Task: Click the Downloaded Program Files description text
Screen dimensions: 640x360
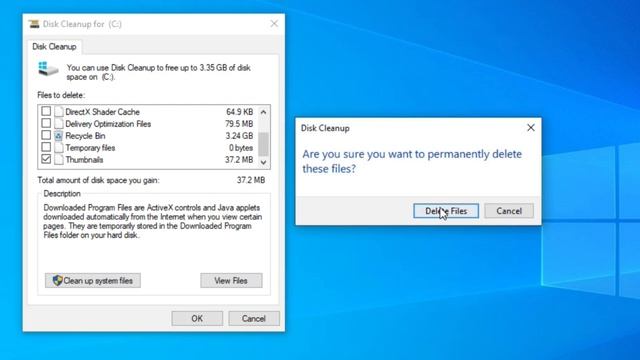Action: point(153,221)
